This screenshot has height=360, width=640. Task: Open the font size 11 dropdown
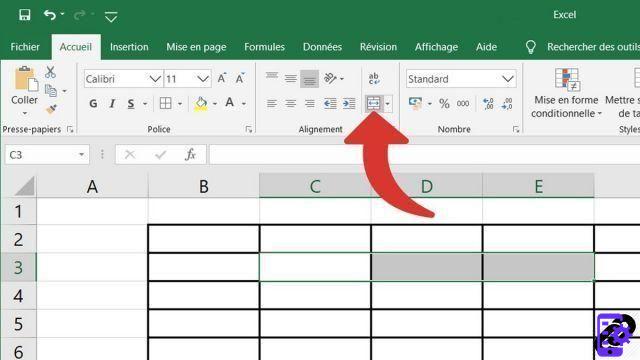coord(203,79)
